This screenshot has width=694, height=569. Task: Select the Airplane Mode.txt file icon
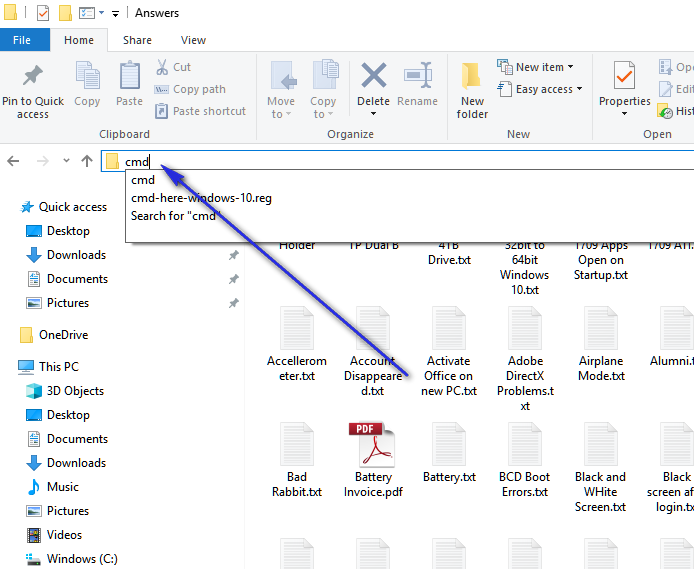click(x=601, y=329)
